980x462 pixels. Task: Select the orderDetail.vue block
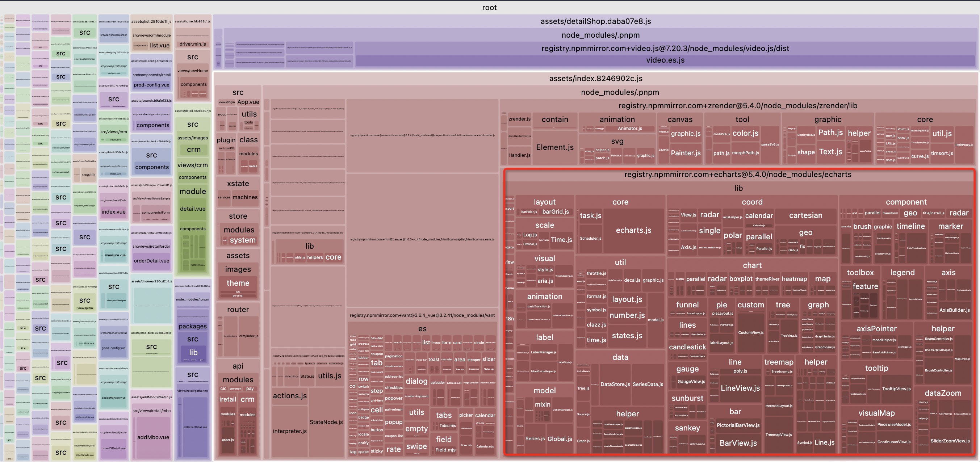click(x=151, y=261)
